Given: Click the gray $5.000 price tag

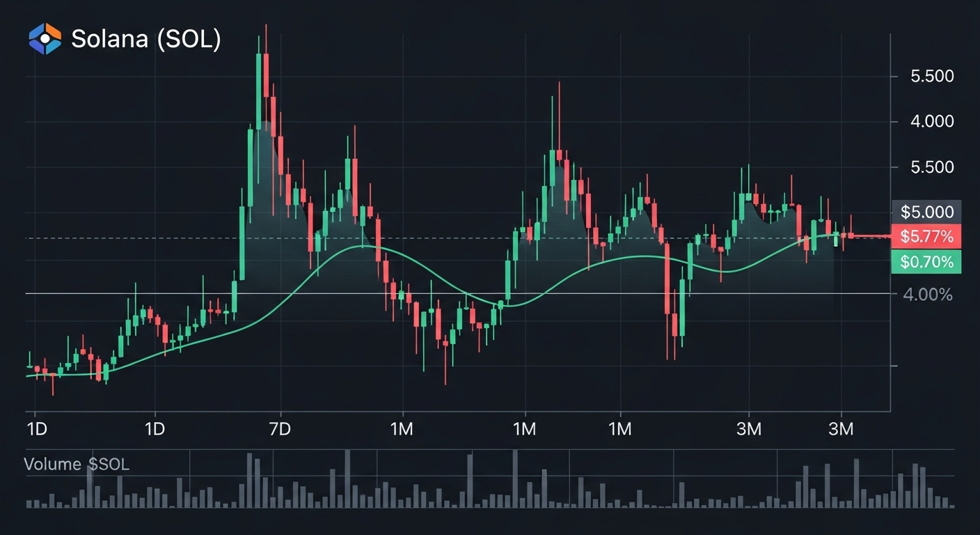Looking at the screenshot, I should 925,212.
